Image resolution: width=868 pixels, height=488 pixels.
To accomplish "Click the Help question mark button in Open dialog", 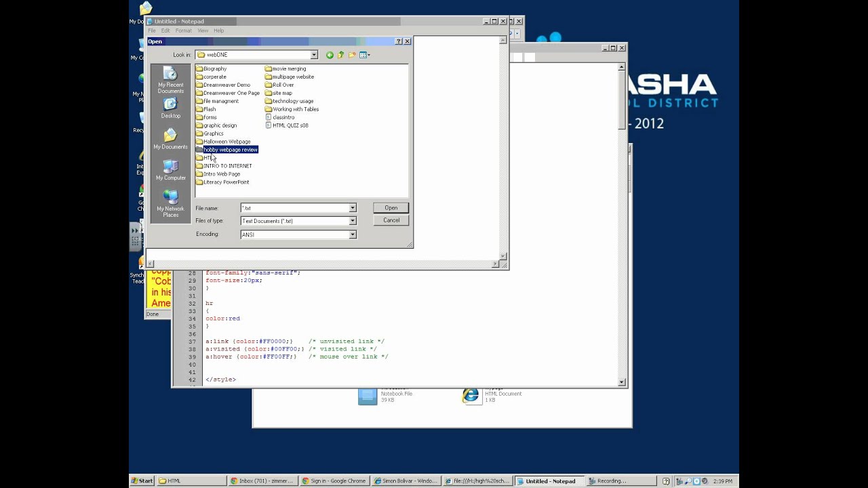I will (x=399, y=41).
